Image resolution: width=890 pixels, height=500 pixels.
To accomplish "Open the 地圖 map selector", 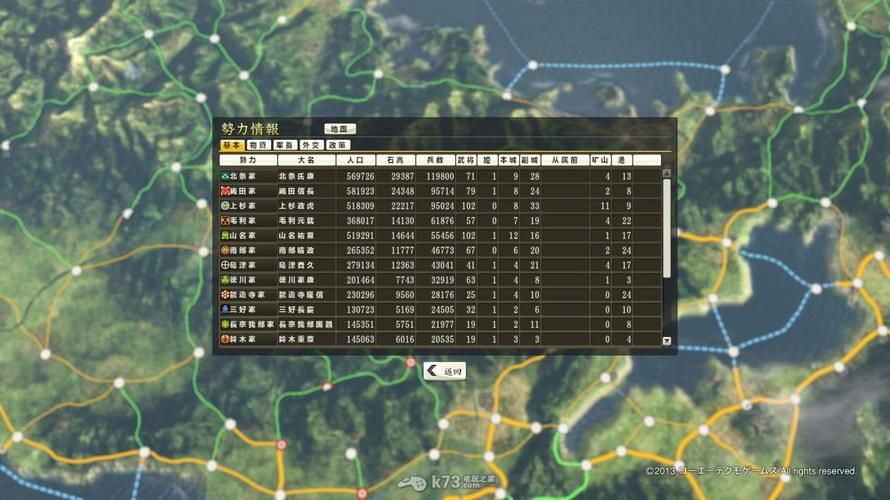I will [340, 129].
